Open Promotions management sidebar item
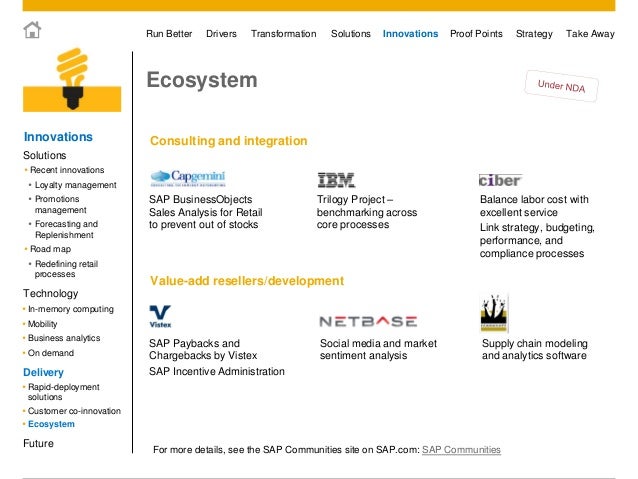The width and height of the screenshot is (638, 479). click(x=61, y=204)
